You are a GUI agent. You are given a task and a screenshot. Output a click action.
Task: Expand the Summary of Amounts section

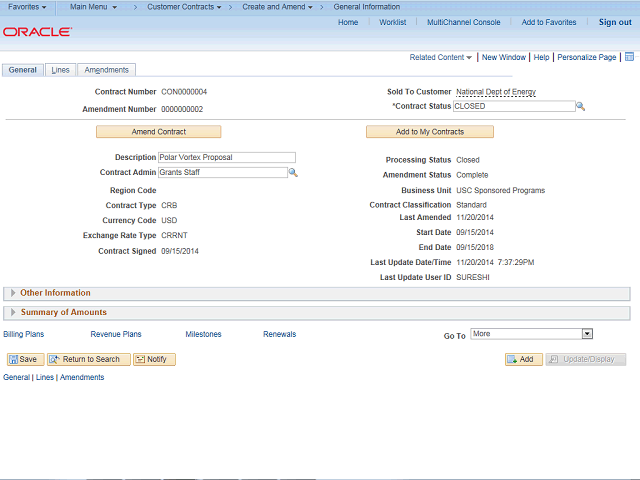tap(13, 312)
